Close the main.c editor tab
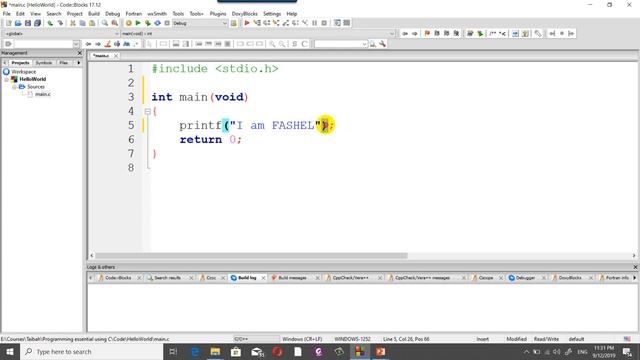Viewport: 640px width, 360px height. click(116, 56)
